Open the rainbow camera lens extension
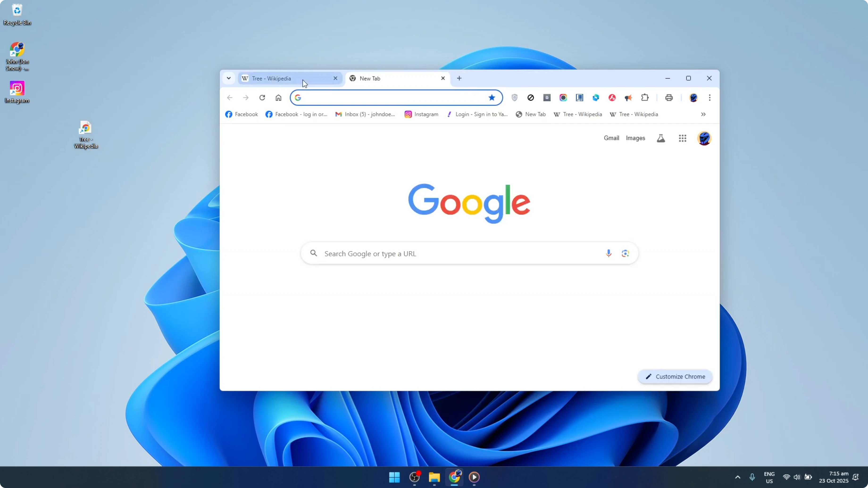The image size is (868, 488). [x=563, y=98]
